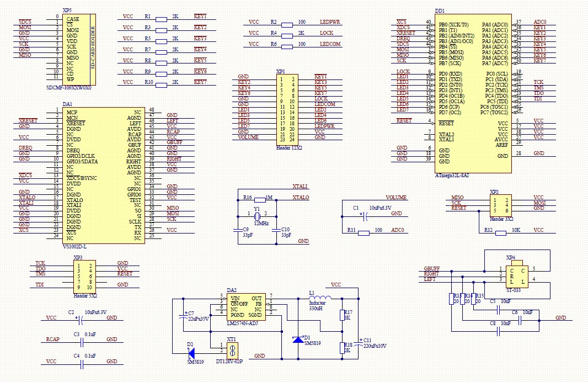Select capacitor C8 symbol
This screenshot has height=382, width=588.
tap(499, 331)
